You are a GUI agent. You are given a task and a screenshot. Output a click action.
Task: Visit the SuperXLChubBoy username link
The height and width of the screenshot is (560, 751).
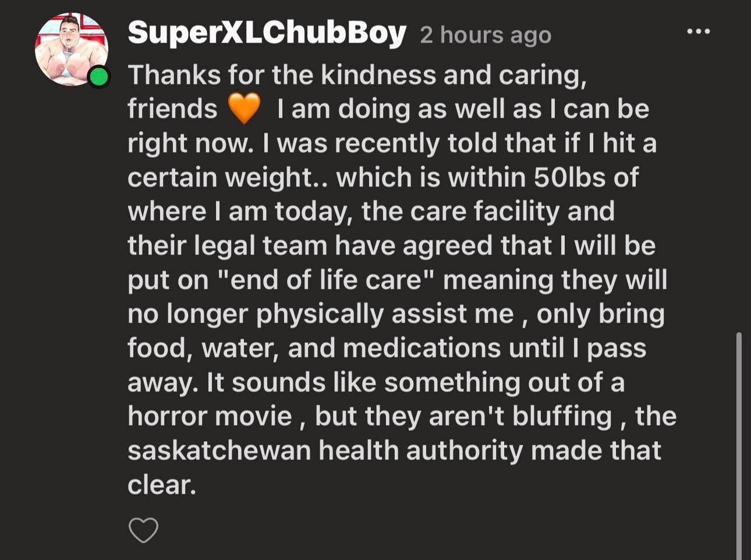coord(267,32)
